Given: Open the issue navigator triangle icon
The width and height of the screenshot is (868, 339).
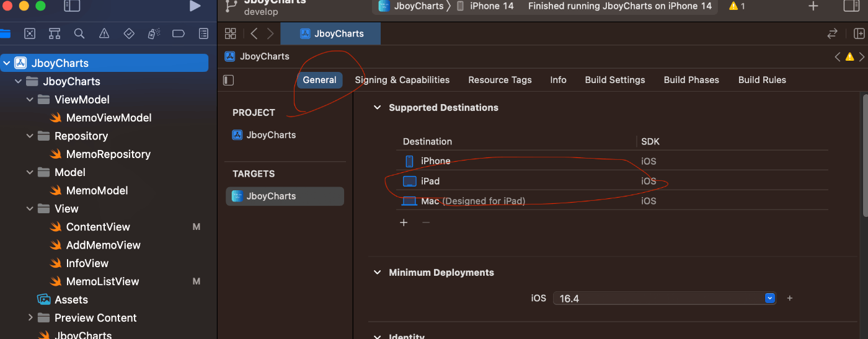Looking at the screenshot, I should [x=104, y=33].
